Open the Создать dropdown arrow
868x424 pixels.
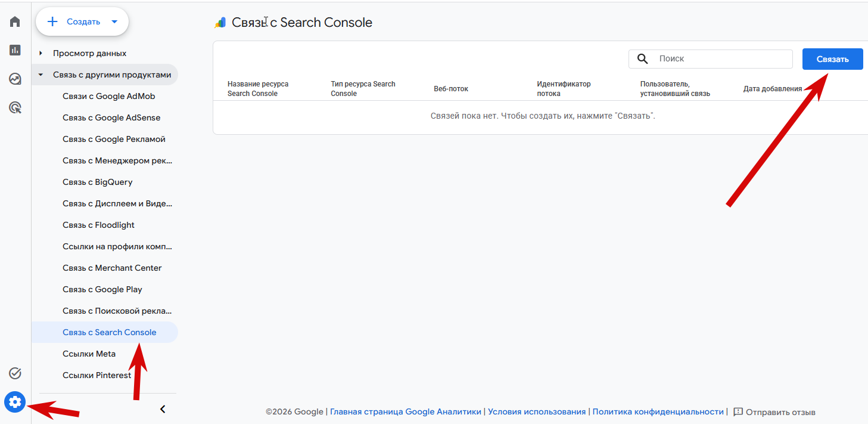114,21
